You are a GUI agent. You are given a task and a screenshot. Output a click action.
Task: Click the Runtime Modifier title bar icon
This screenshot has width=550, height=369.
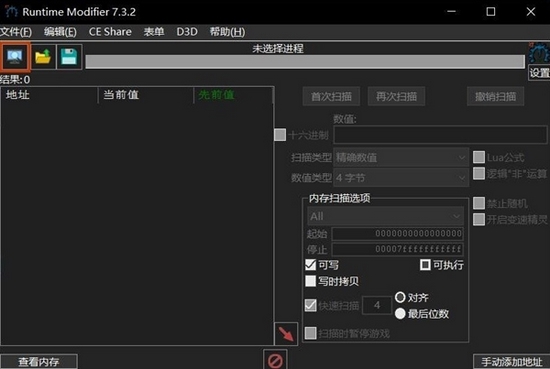tap(11, 12)
